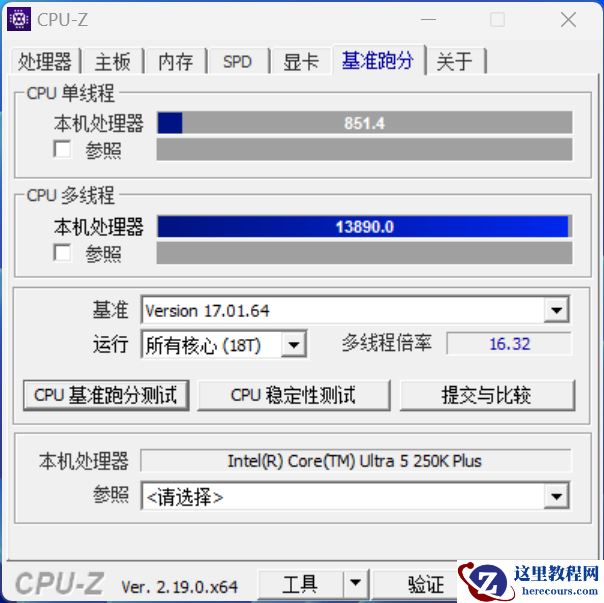
Task: Open the 内存 tab
Action: point(176,61)
